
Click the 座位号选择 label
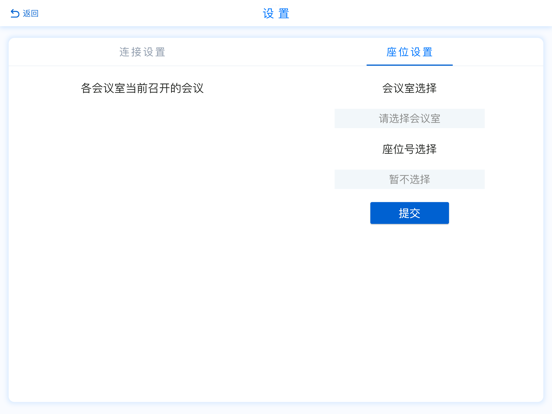409,149
